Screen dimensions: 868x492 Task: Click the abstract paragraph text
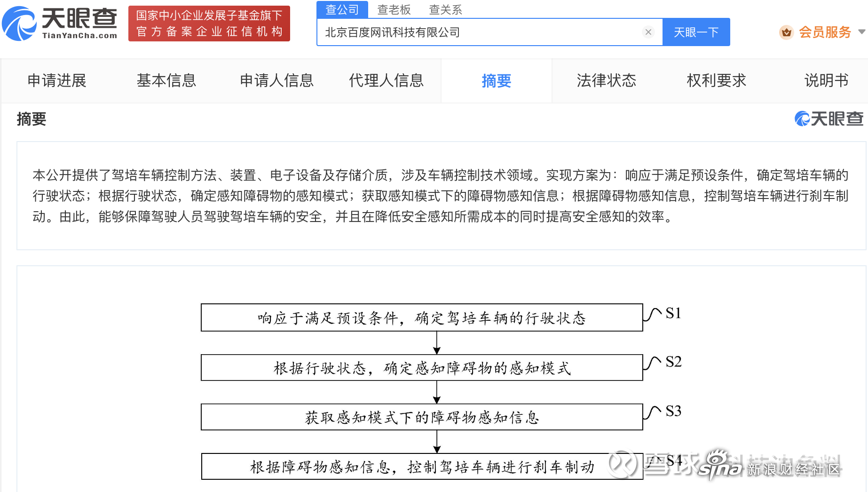(x=441, y=196)
